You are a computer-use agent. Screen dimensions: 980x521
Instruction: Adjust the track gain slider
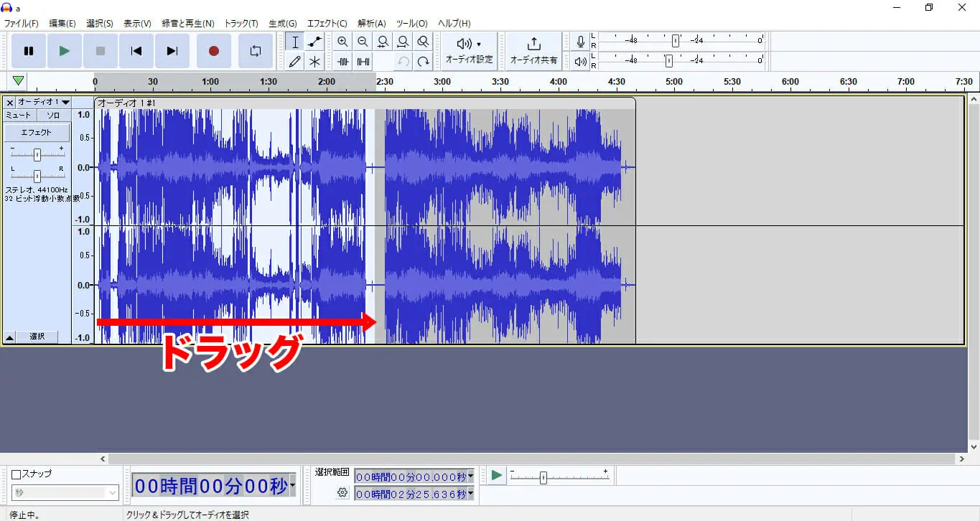37,154
